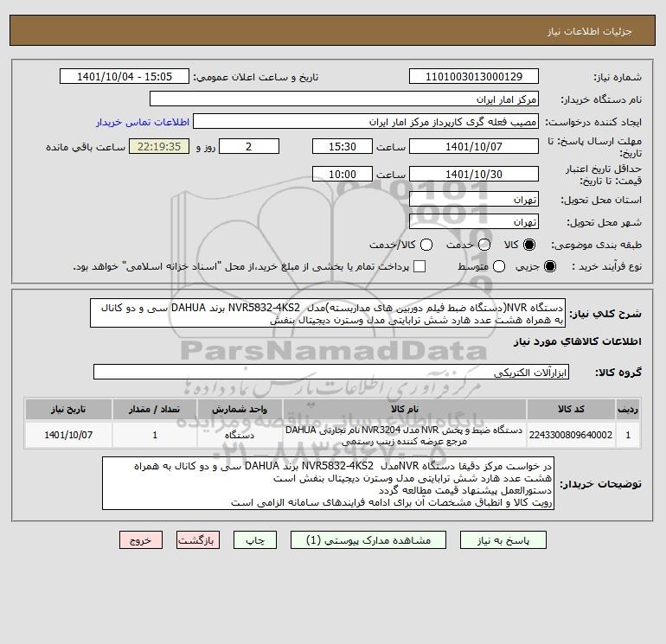
Task: Click the table date cell 1401/10/07
Action: point(68,435)
